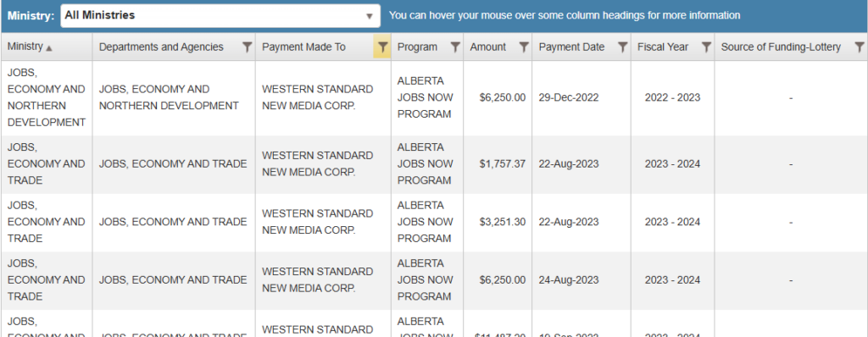Screen dimensions: 868x337
Task: Open the All Ministries dropdown
Action: [x=220, y=15]
